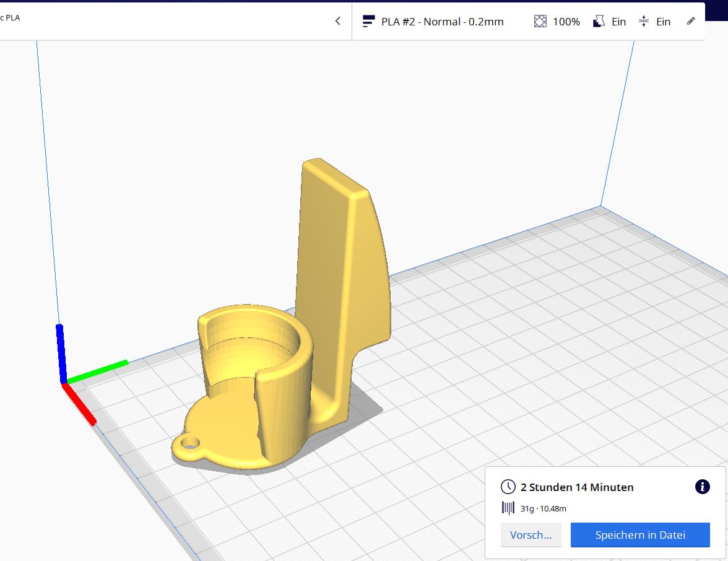Click the build plate adhesion icon

pyautogui.click(x=644, y=21)
